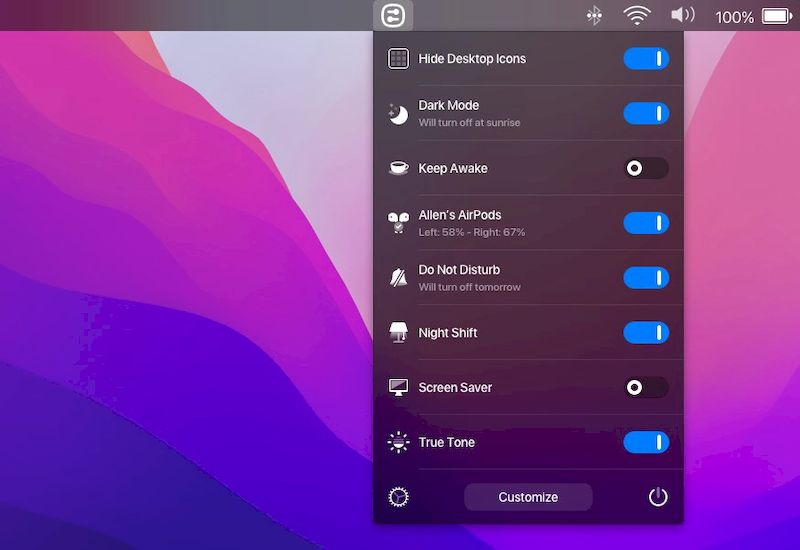Image resolution: width=800 pixels, height=550 pixels.
Task: Click the "Screen Saver" label
Action: (455, 387)
